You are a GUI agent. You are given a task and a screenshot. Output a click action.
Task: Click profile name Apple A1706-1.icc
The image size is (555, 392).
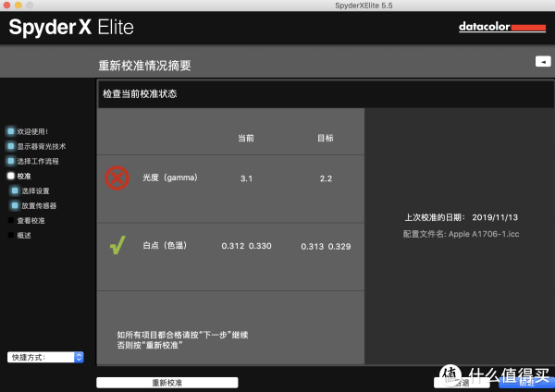click(484, 234)
